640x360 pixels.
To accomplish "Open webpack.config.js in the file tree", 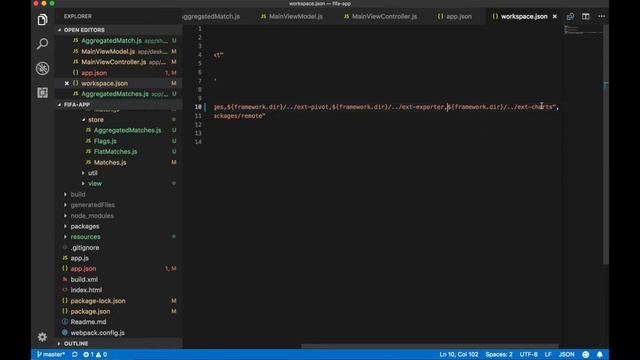I will pyautogui.click(x=98, y=333).
